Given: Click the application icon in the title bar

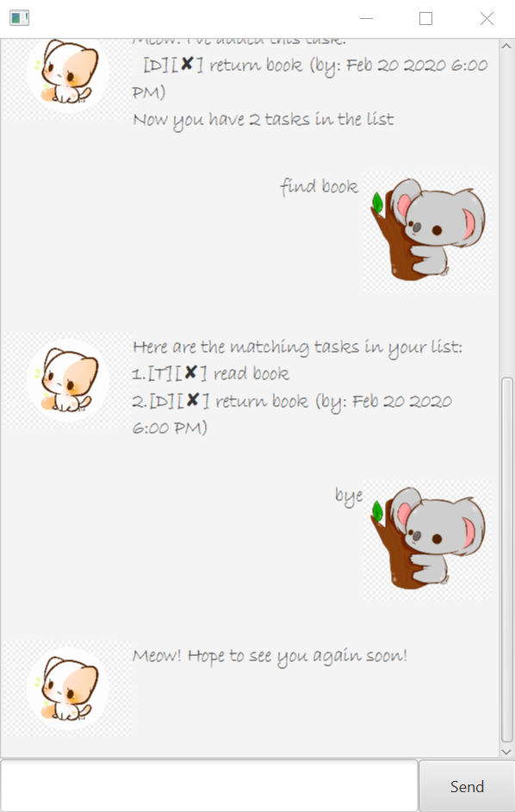Looking at the screenshot, I should [19, 18].
